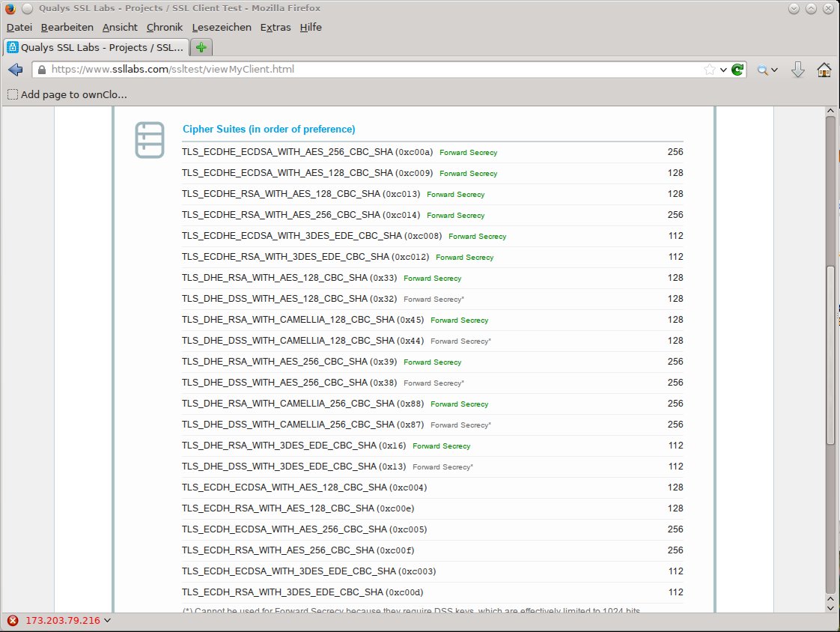Screen dimensions: 840x632
Task: Click the Firefox logo in the title bar
Action: 10,8
